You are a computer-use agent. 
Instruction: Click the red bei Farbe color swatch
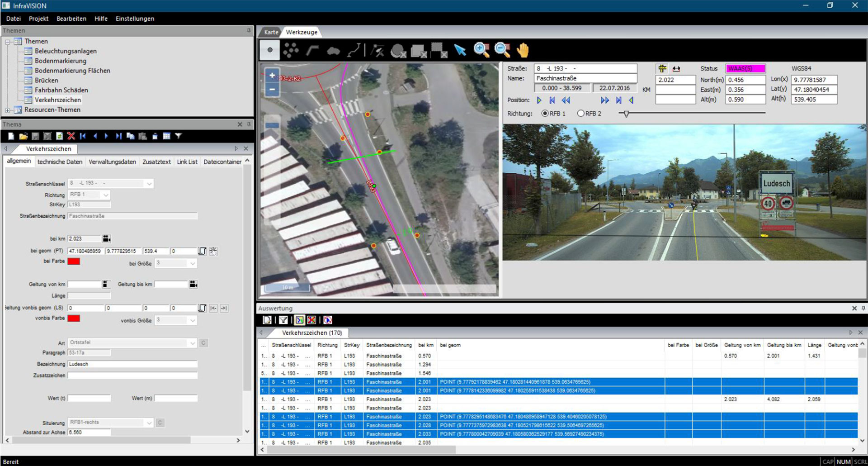point(74,262)
